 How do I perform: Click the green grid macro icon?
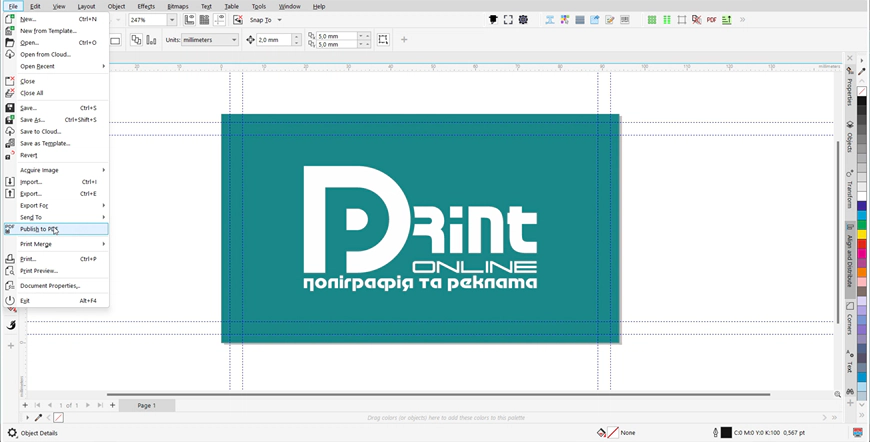pos(652,20)
